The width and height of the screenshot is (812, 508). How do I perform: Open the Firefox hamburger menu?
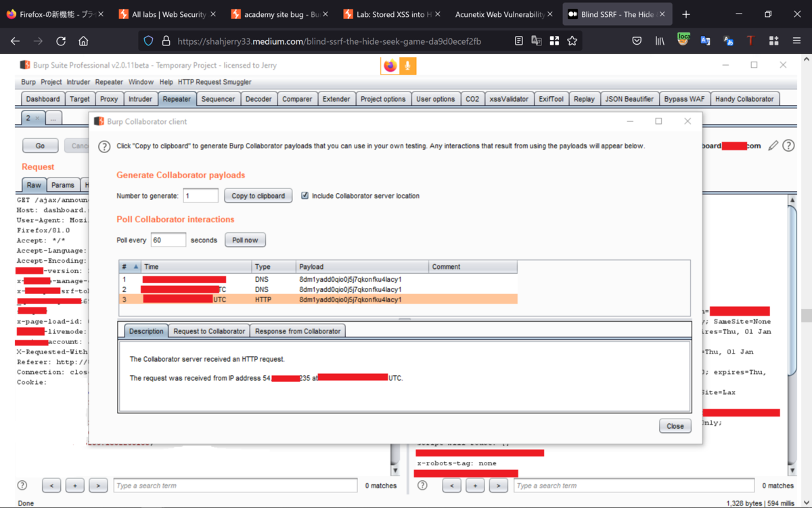[x=796, y=41]
